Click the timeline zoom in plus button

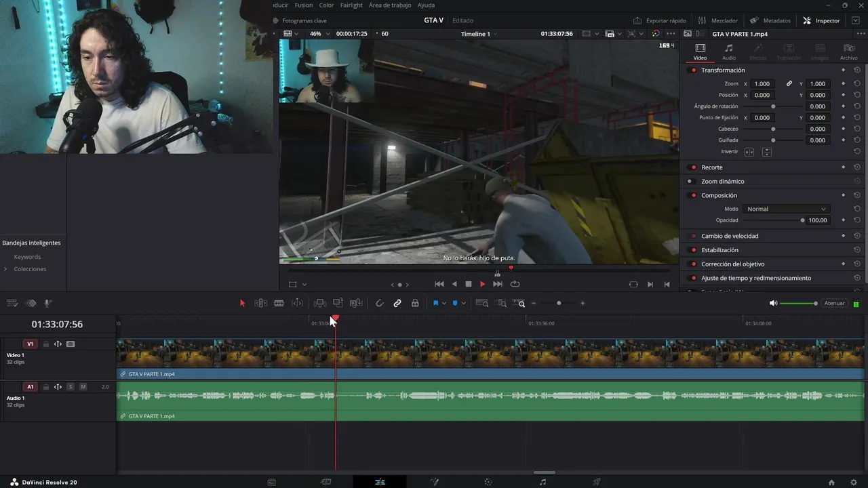583,303
